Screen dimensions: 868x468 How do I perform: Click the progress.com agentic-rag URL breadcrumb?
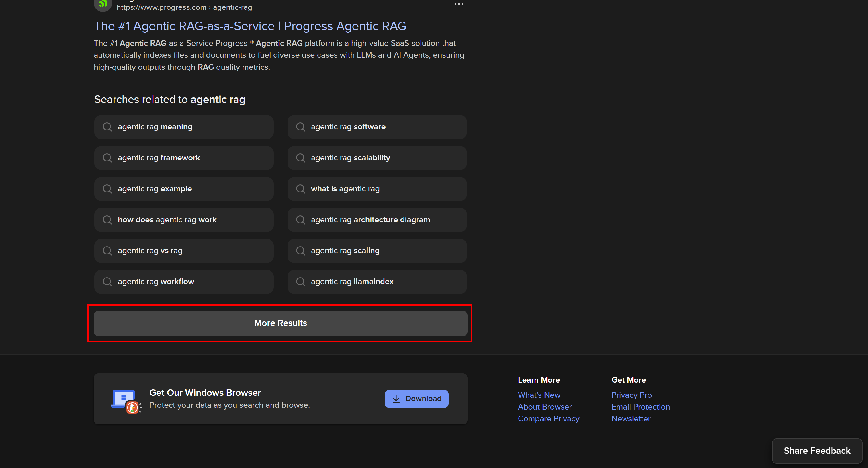click(184, 7)
